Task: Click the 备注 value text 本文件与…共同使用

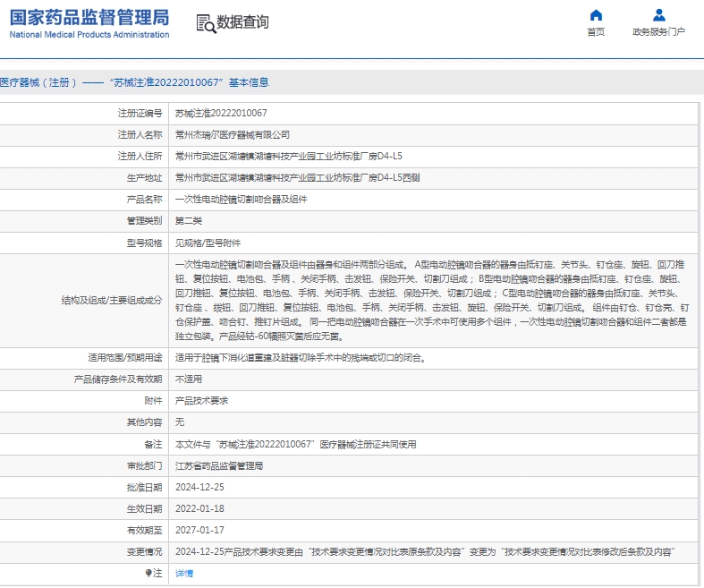Action: click(295, 444)
